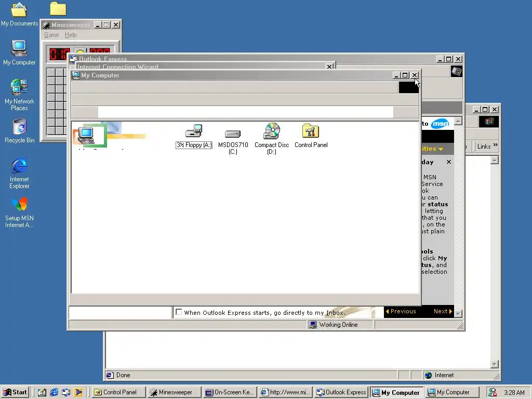
Task: Switch to the http://www.mi... taskbar button
Action: (286, 392)
